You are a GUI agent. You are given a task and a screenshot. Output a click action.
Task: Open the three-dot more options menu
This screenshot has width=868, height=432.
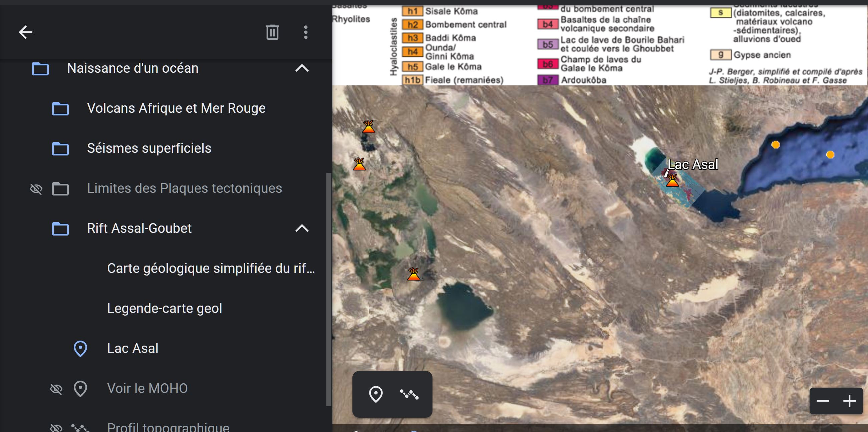click(306, 32)
